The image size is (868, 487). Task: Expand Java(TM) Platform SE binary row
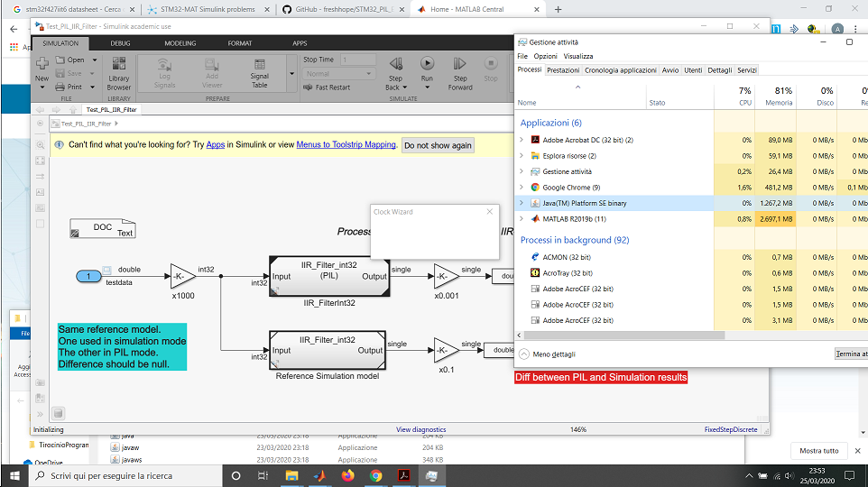pyautogui.click(x=522, y=203)
